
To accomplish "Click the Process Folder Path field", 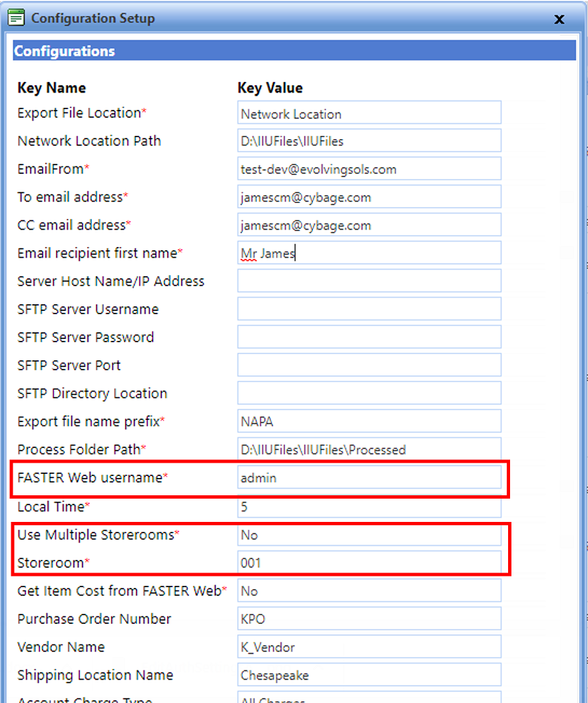I will pyautogui.click(x=369, y=449).
